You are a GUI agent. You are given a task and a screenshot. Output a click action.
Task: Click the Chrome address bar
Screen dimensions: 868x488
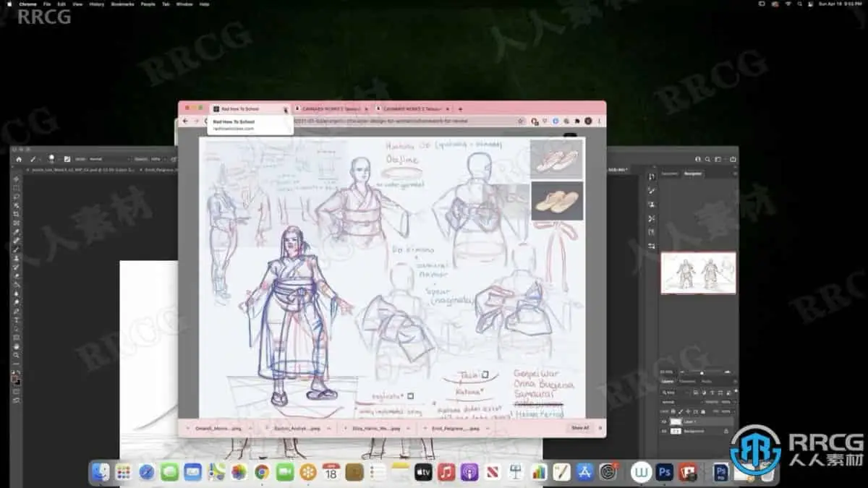tap(368, 121)
